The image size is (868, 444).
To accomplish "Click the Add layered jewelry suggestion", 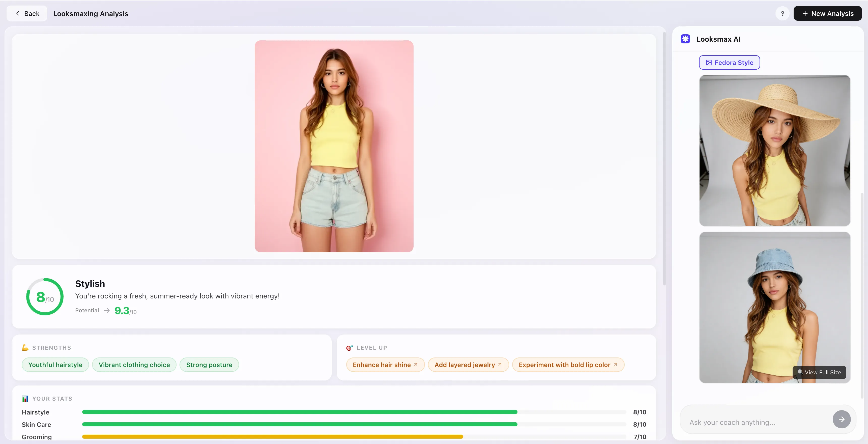I will point(468,365).
